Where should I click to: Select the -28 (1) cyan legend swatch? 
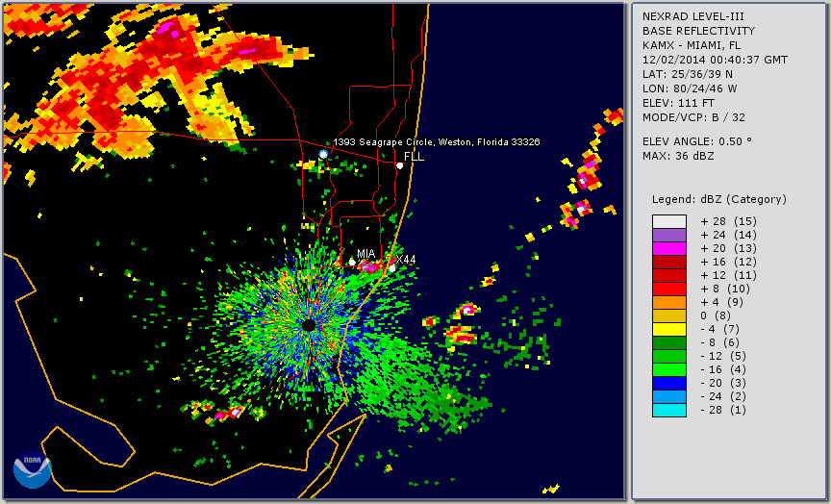tap(669, 410)
